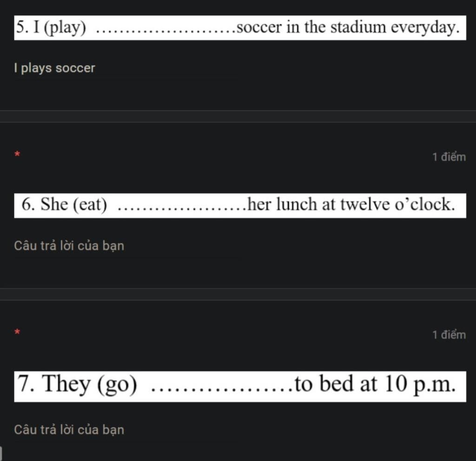Click "10 p.m." in question 7

point(420,385)
